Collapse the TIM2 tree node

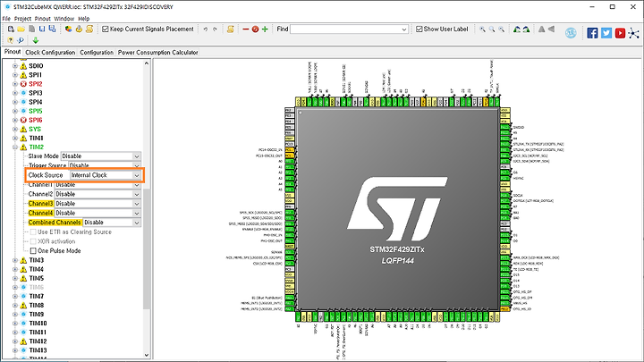pyautogui.click(x=15, y=147)
